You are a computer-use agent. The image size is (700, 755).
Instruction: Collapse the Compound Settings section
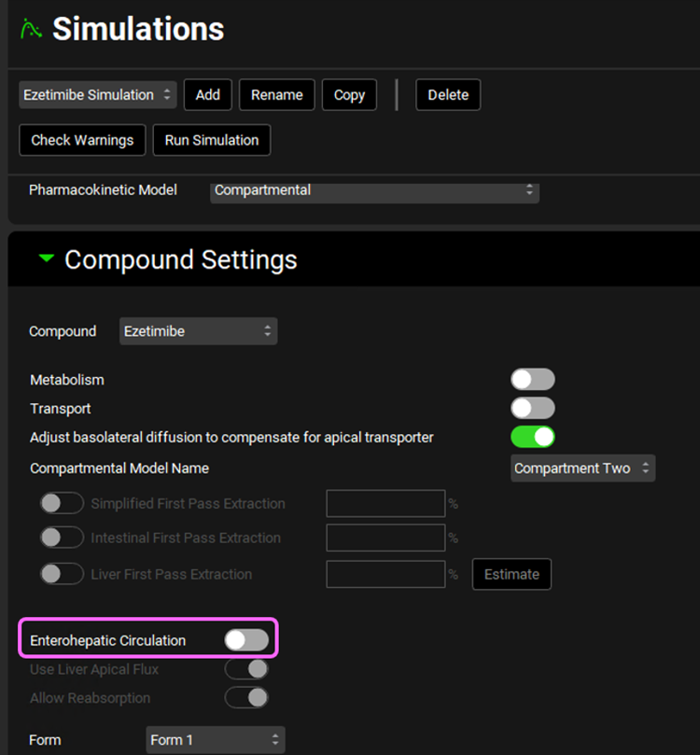[x=47, y=259]
